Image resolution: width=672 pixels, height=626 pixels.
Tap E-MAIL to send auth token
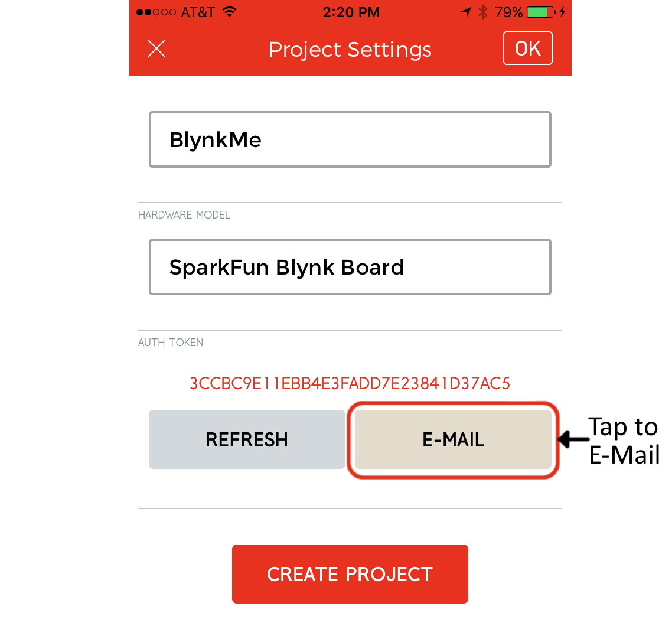point(453,439)
